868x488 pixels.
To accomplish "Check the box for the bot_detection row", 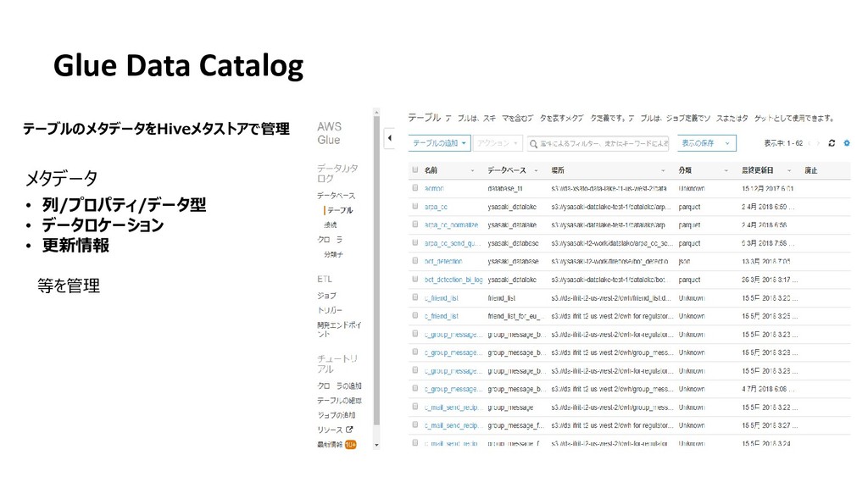I will pyautogui.click(x=415, y=261).
